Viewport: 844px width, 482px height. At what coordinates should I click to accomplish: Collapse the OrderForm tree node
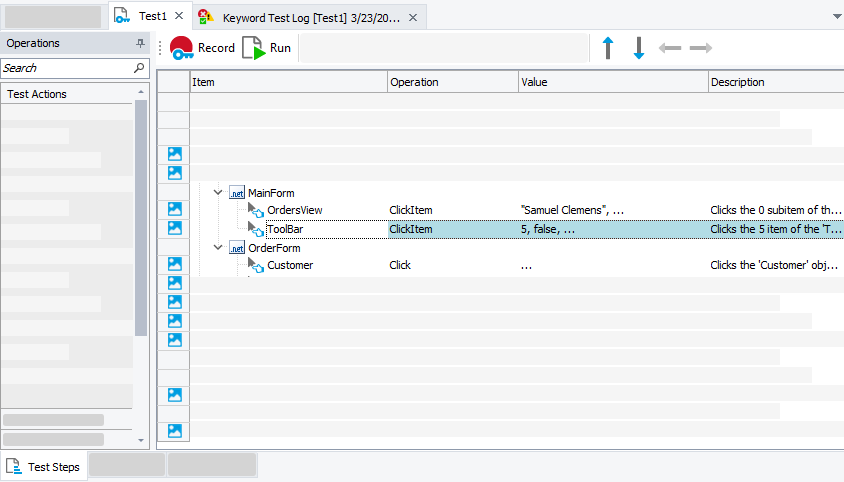click(x=218, y=247)
